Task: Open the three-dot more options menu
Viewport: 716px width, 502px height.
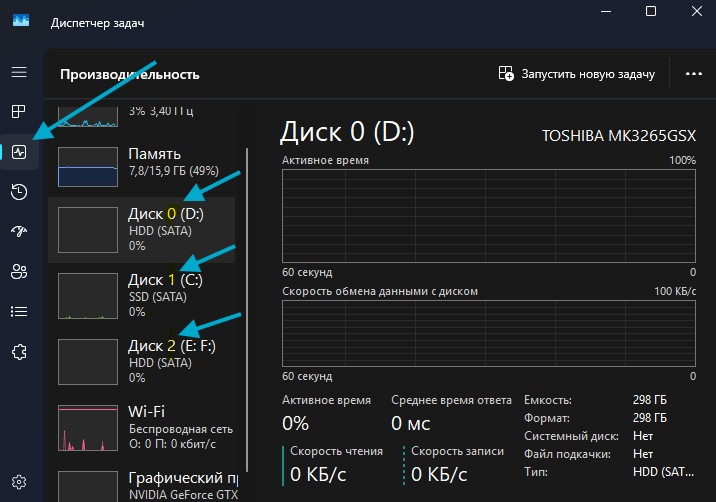Action: coord(694,74)
